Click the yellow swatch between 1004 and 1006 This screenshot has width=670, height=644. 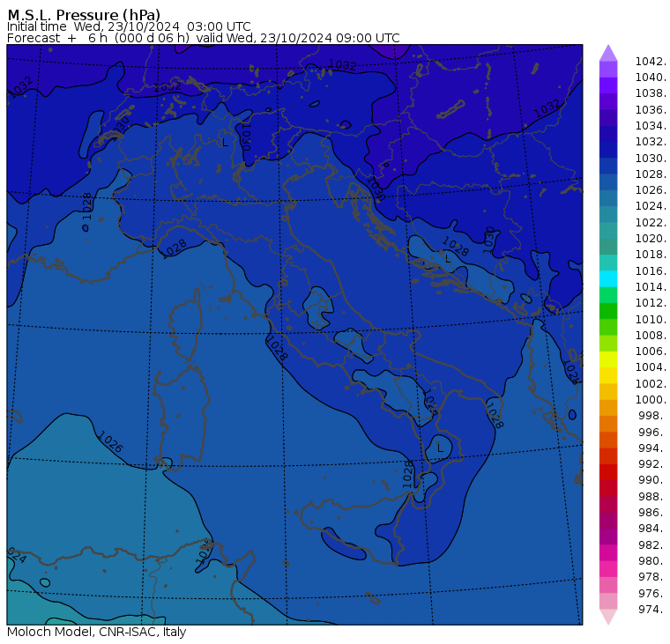click(x=608, y=359)
